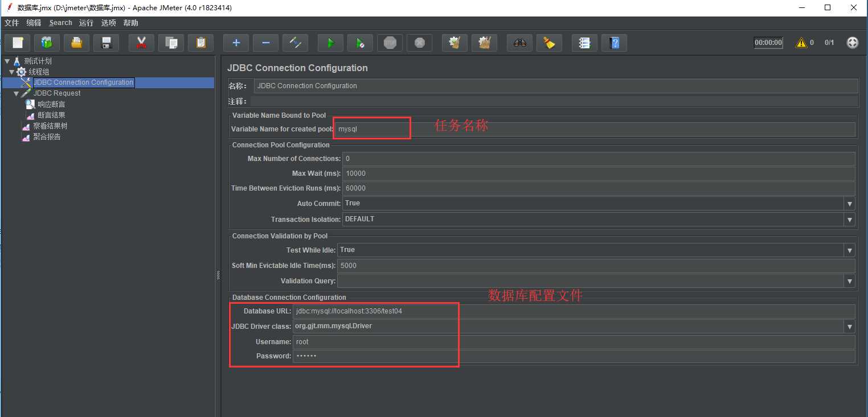Select JDBC Connection Configuration tree item

83,82
